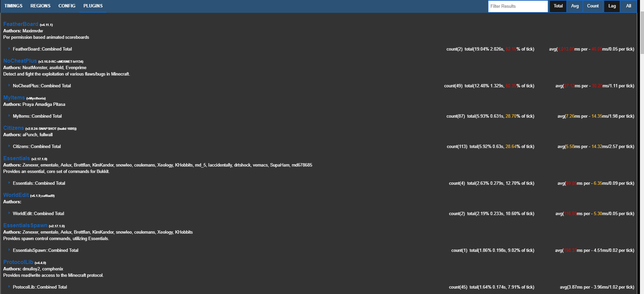Sort results by Count
Screen dimensions: 644x294
593,6
